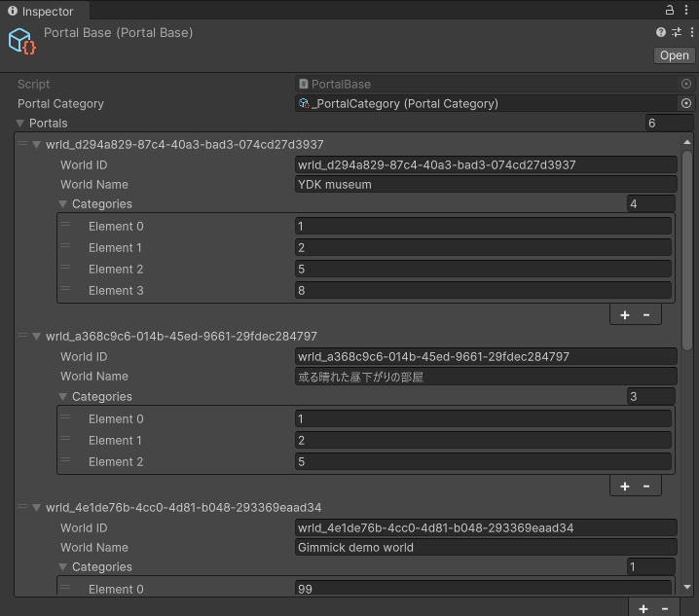The image size is (699, 616).
Task: Collapse Categories foldout under wrld_a368c9c6
Action: [63, 397]
